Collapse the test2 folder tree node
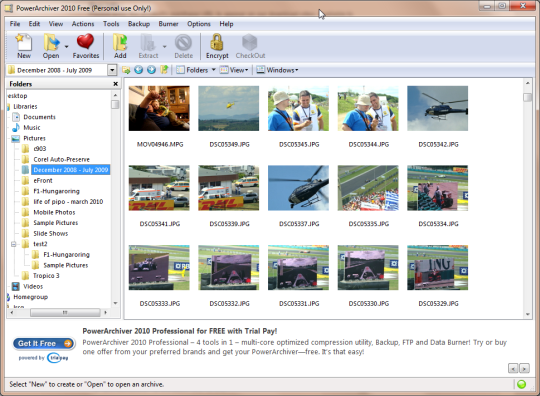 click(x=13, y=244)
